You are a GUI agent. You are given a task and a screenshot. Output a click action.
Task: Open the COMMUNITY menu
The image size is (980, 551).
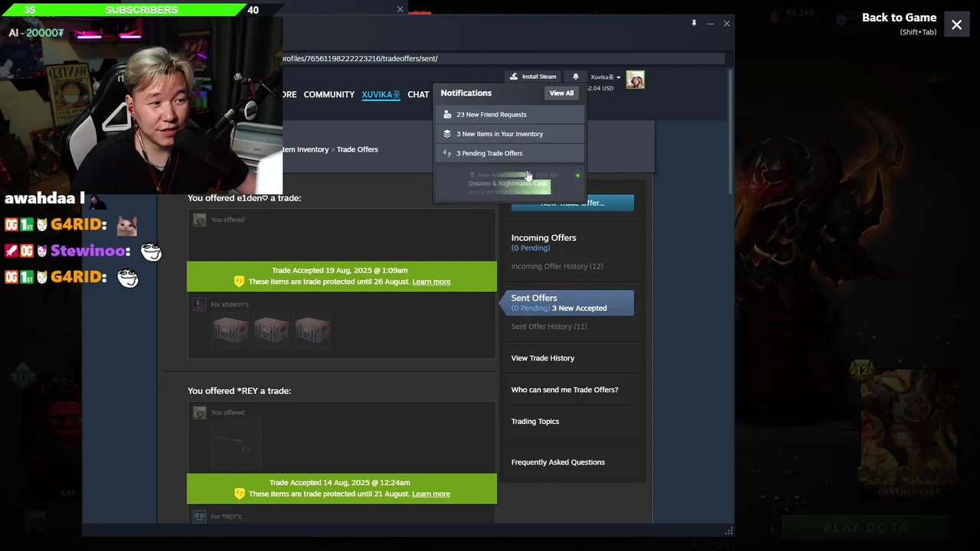coord(329,94)
